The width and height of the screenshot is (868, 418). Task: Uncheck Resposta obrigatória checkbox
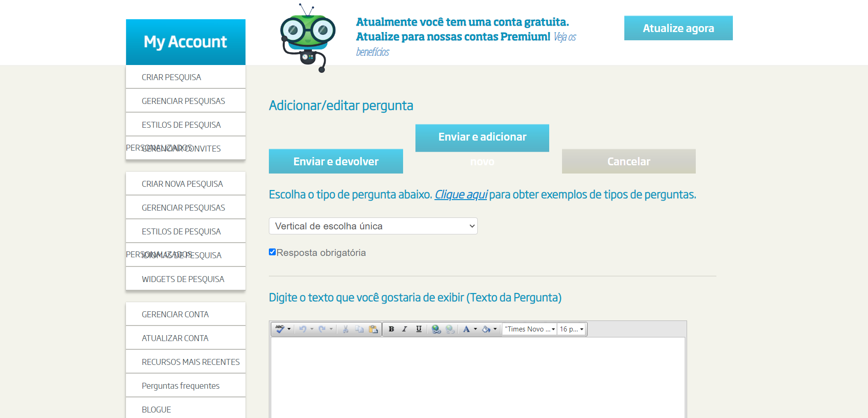(x=272, y=252)
